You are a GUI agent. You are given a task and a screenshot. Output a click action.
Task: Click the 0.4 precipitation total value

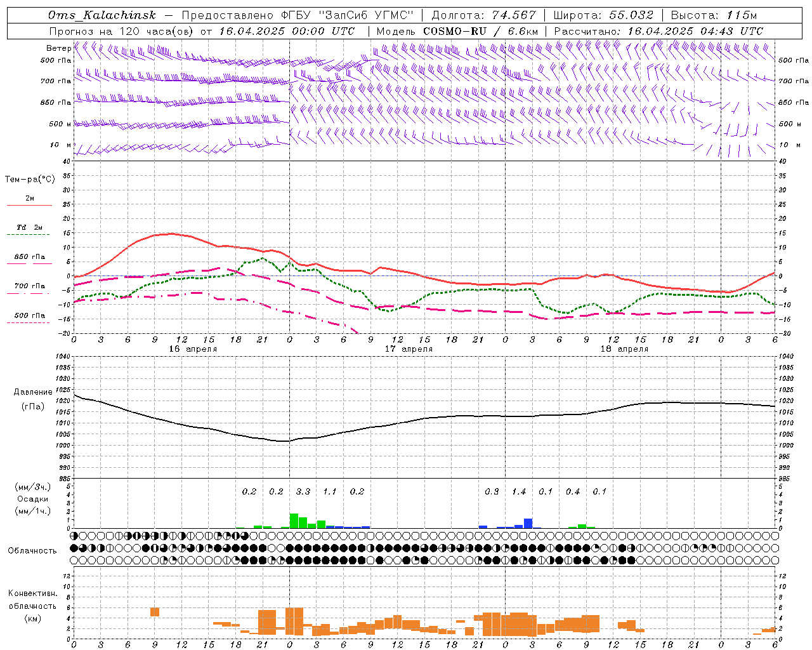573,491
